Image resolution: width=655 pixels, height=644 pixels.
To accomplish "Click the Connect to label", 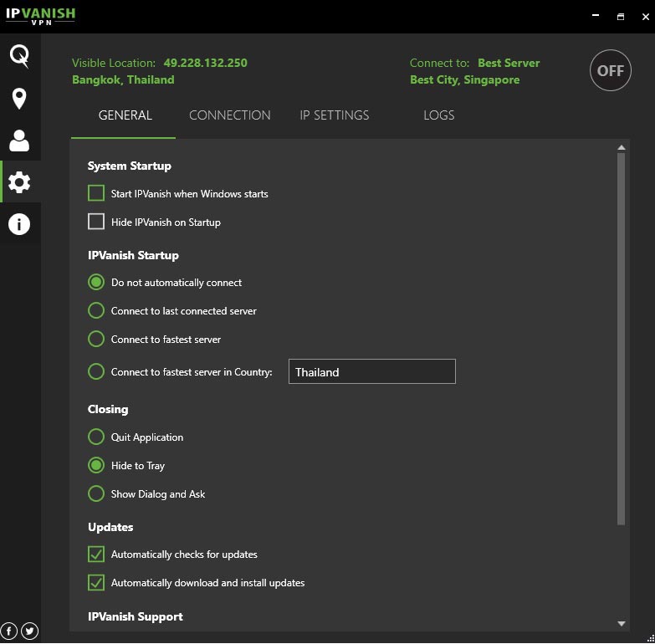I will point(439,63).
